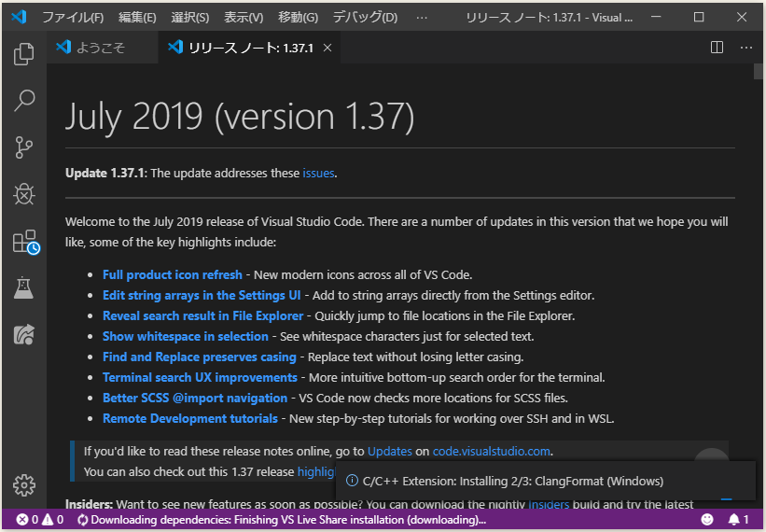
Task: Open Full product icon refresh link
Action: (173, 274)
